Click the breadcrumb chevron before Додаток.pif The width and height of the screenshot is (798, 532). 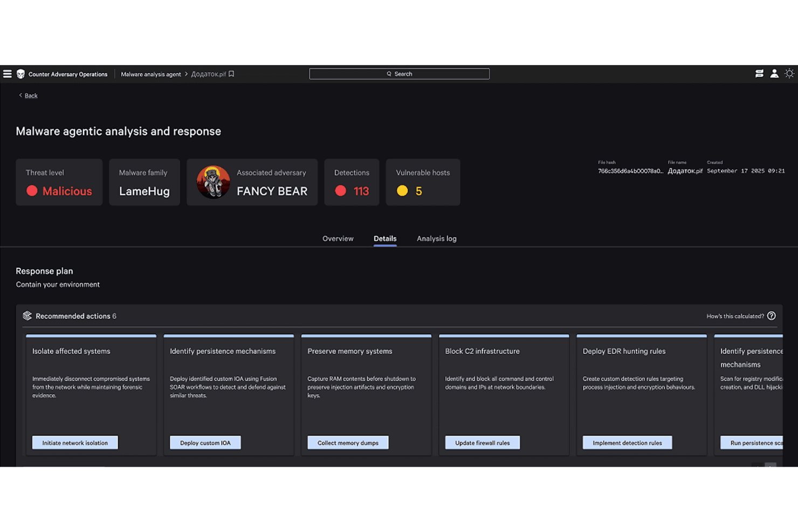(x=186, y=74)
